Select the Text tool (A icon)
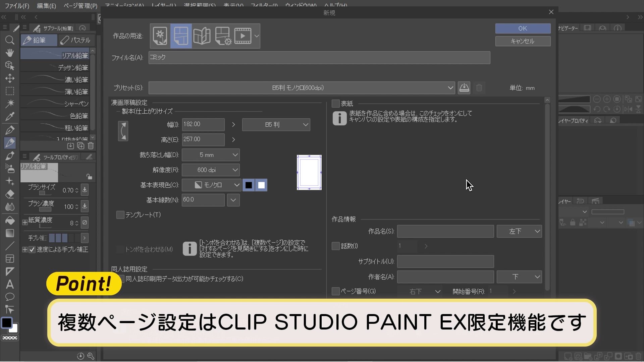This screenshot has width=644, height=362. [10, 284]
